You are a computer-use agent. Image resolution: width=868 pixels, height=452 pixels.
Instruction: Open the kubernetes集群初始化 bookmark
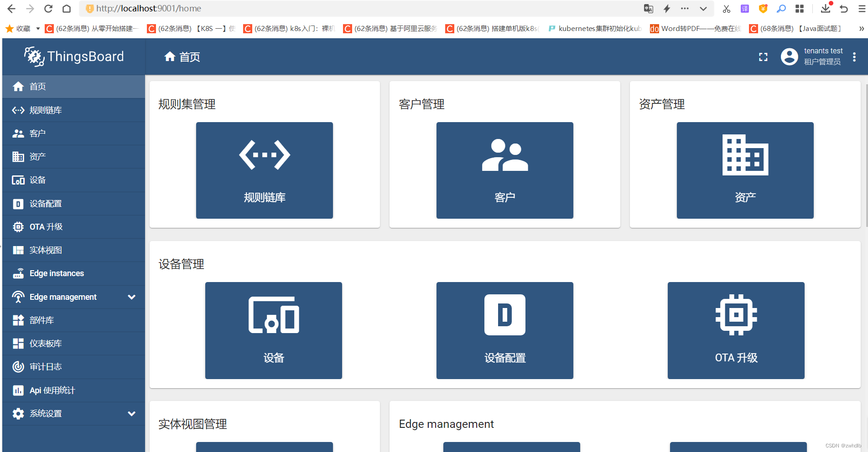[594, 28]
